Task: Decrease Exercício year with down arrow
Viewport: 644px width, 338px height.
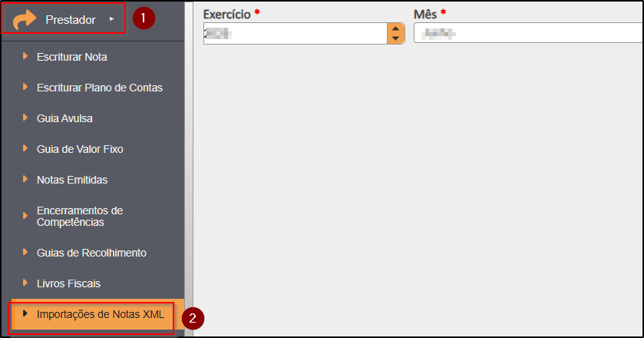Action: coord(395,38)
